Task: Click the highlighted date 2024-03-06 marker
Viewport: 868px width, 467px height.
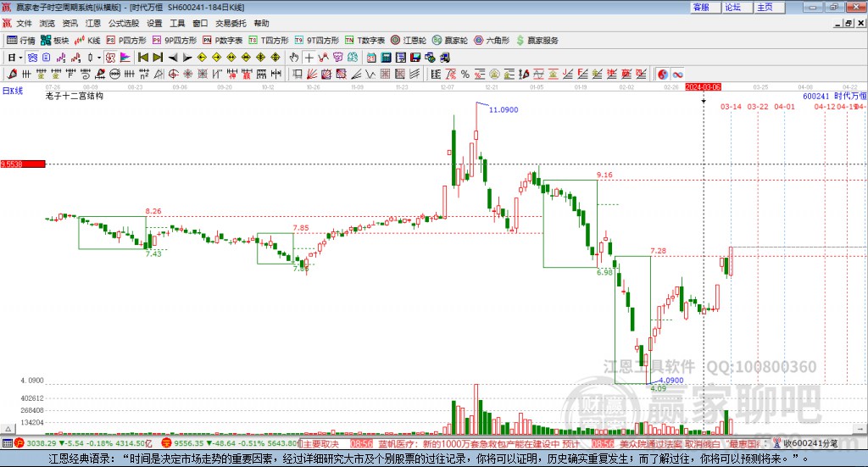Action: pos(703,87)
